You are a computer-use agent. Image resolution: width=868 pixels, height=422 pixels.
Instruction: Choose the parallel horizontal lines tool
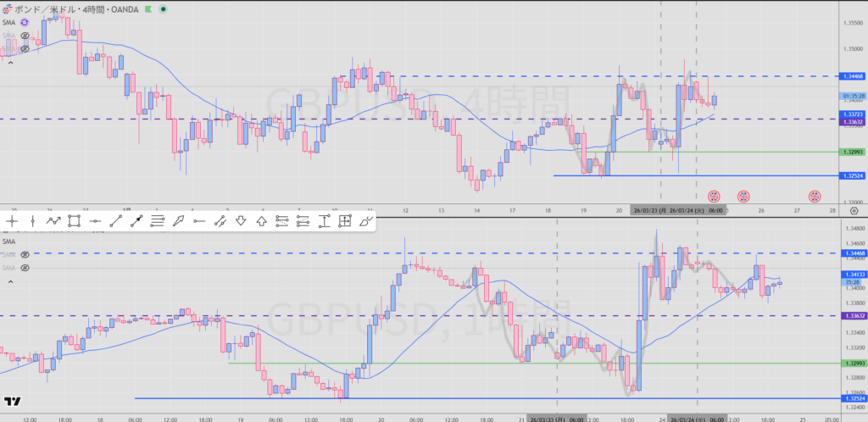(157, 221)
